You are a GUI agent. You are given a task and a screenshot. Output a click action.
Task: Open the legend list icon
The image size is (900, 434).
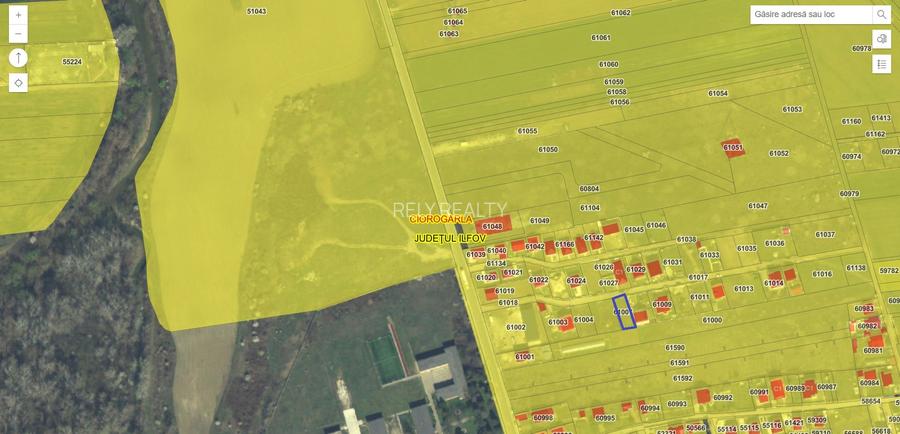coord(882,64)
